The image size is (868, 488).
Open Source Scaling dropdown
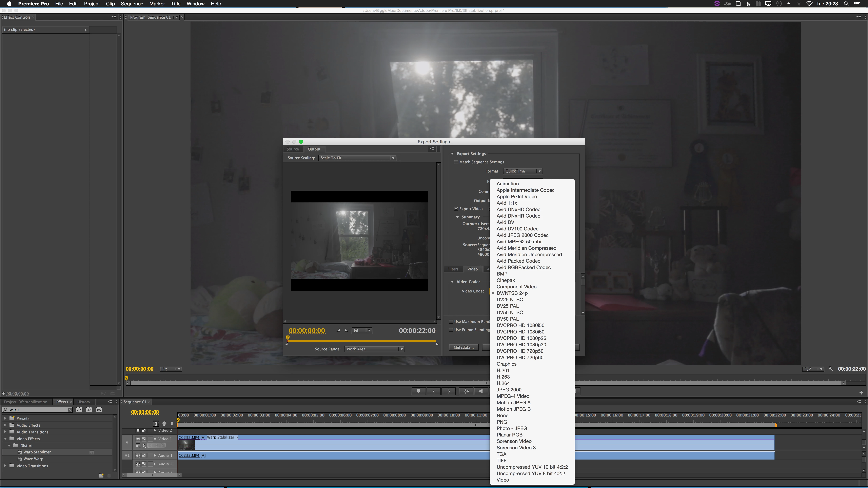[357, 158]
